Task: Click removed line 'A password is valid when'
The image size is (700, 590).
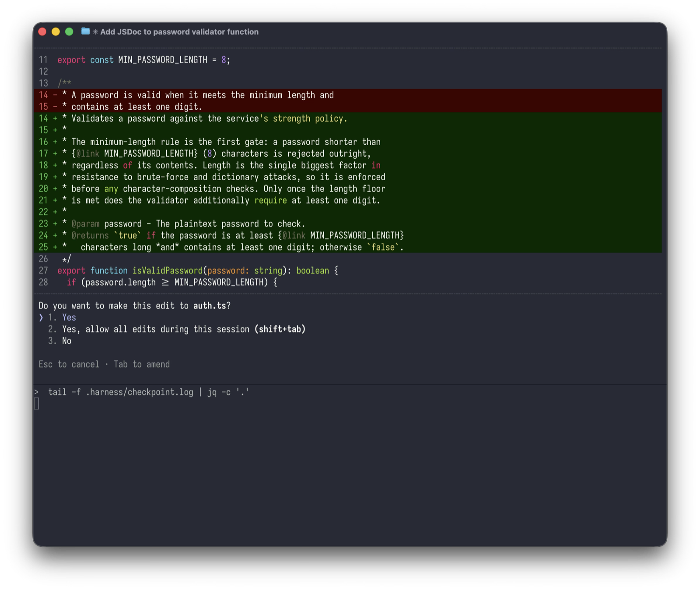Action: pyautogui.click(x=348, y=95)
